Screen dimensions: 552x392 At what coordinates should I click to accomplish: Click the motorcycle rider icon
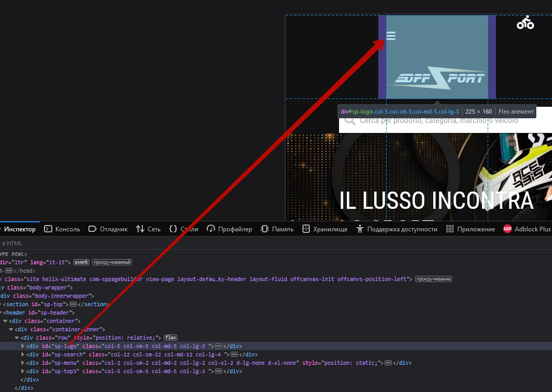[525, 23]
